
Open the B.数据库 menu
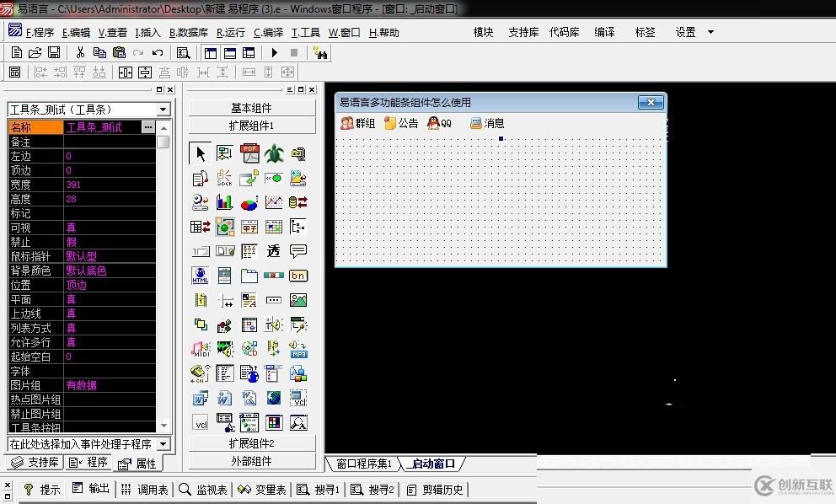[x=188, y=33]
